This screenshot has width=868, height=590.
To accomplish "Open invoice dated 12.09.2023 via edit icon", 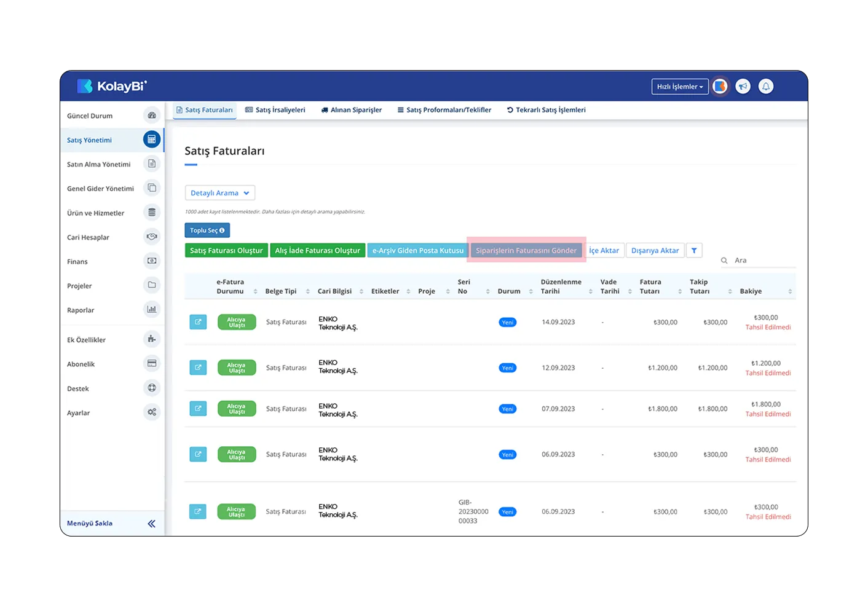I will point(198,368).
